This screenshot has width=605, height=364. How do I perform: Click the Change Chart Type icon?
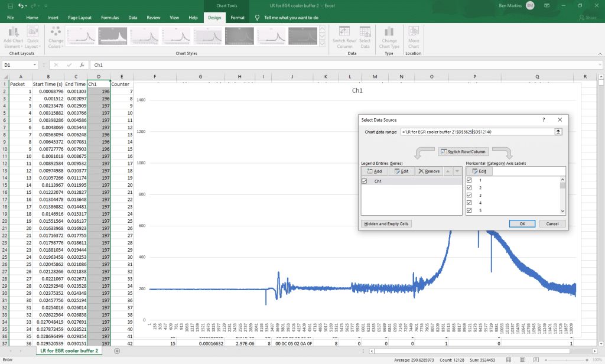click(389, 38)
